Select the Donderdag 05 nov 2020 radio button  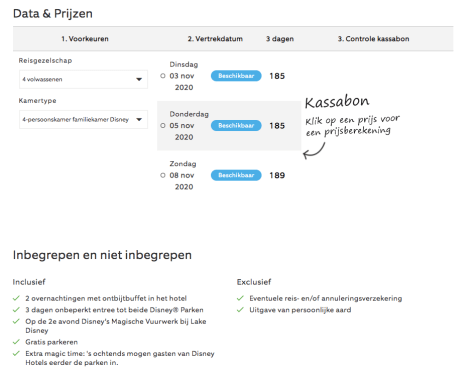click(163, 126)
